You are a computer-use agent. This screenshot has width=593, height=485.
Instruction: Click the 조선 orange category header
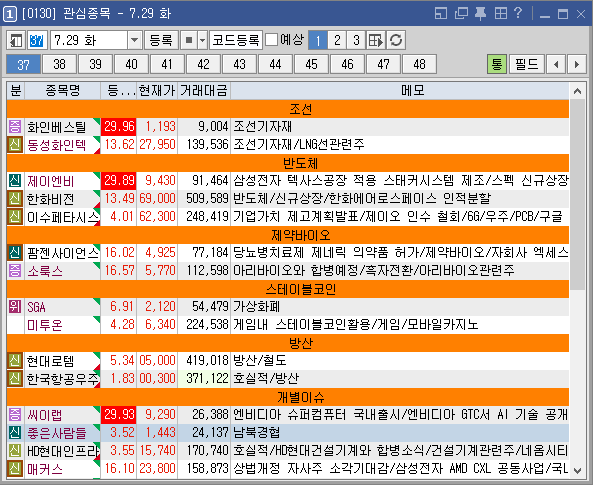pyautogui.click(x=288, y=109)
